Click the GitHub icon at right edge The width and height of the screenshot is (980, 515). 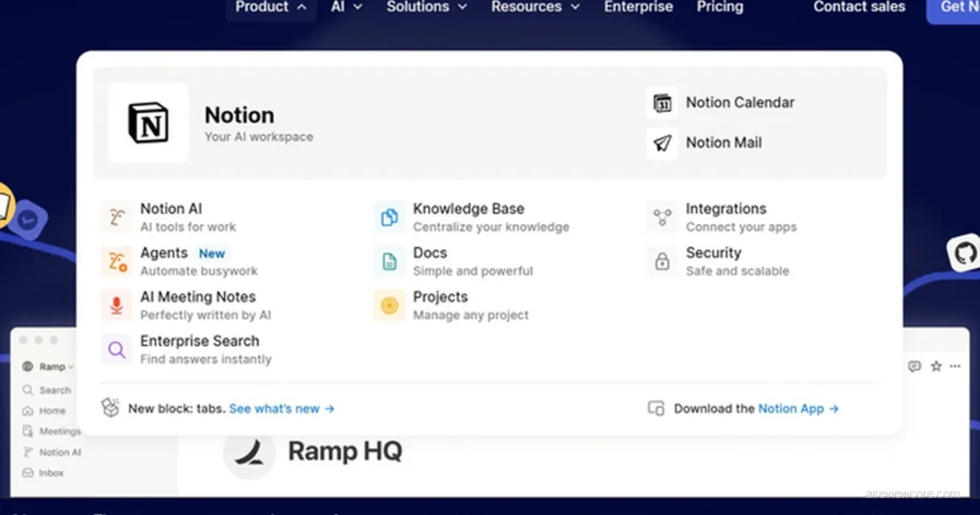pyautogui.click(x=965, y=254)
